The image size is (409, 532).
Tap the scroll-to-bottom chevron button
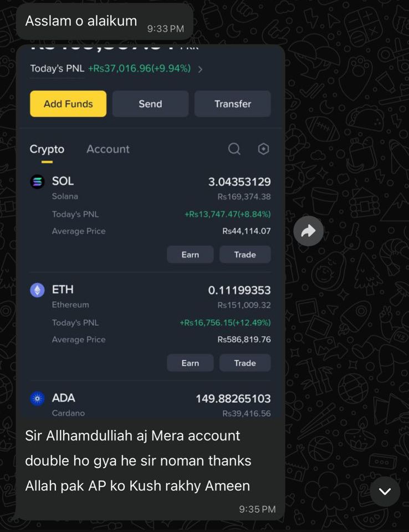pyautogui.click(x=385, y=491)
